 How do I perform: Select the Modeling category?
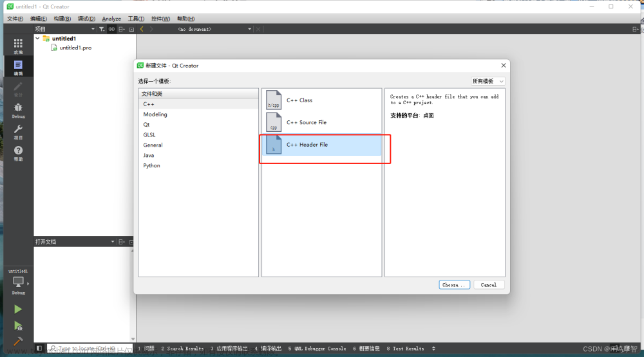pos(198,114)
